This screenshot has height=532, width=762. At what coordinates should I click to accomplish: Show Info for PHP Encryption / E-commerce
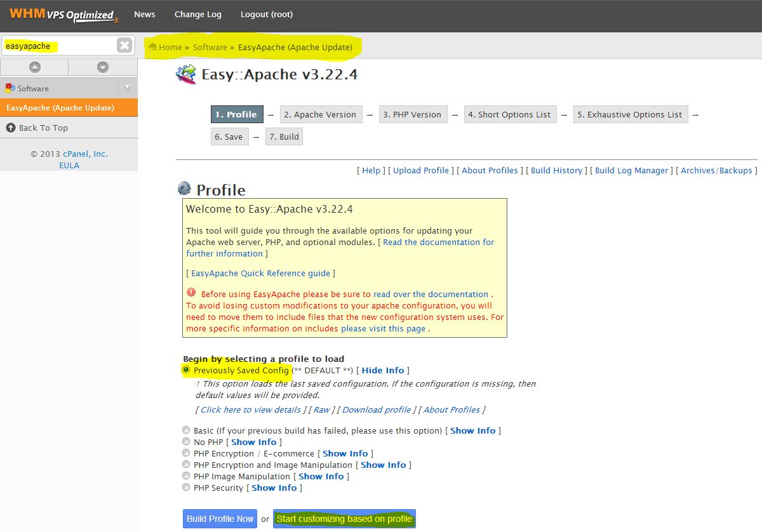coord(345,453)
